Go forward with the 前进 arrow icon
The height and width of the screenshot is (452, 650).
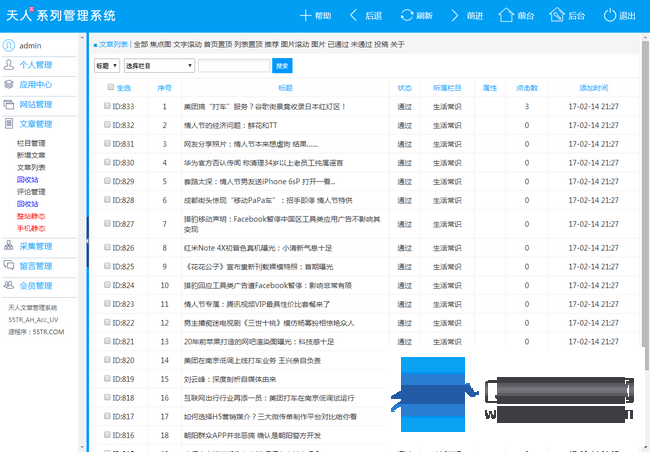[x=455, y=16]
